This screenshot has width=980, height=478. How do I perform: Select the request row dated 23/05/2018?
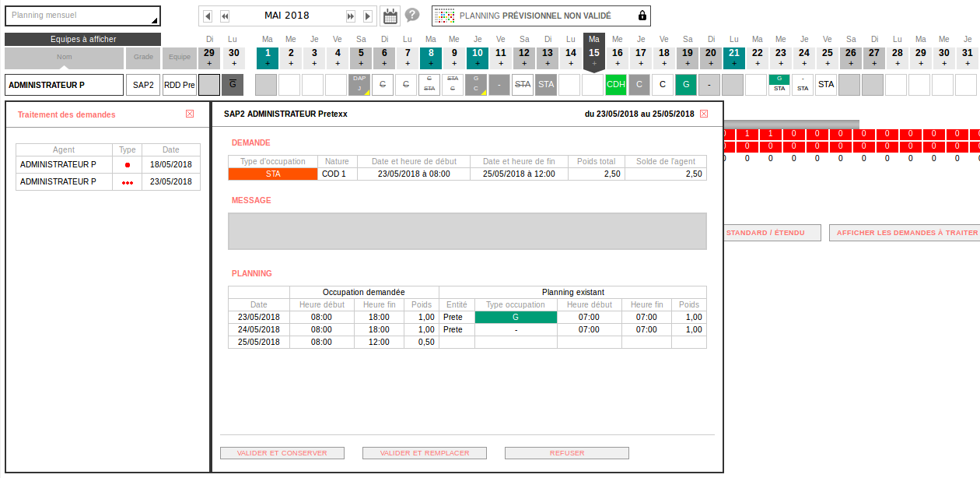point(108,182)
